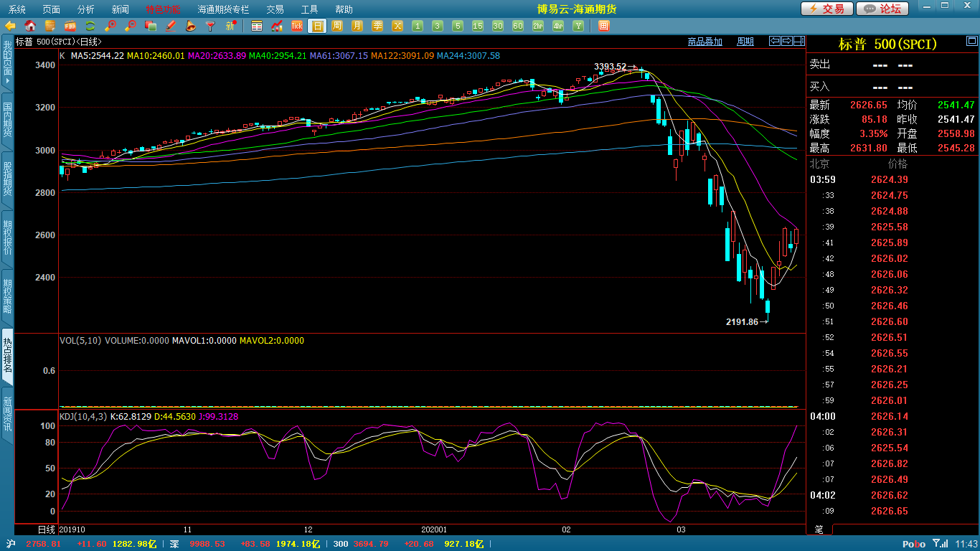
Task: Click the 日线 label at chart bottom
Action: (46, 529)
